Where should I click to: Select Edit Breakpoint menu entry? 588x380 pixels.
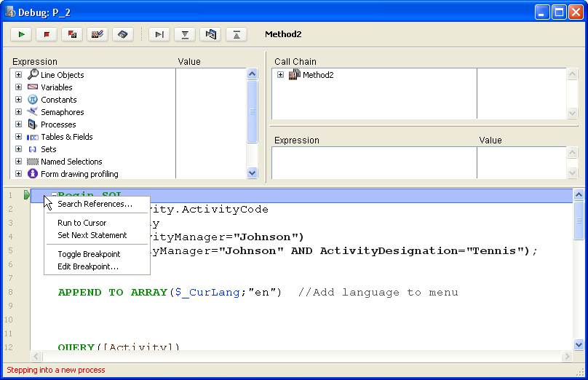click(87, 266)
